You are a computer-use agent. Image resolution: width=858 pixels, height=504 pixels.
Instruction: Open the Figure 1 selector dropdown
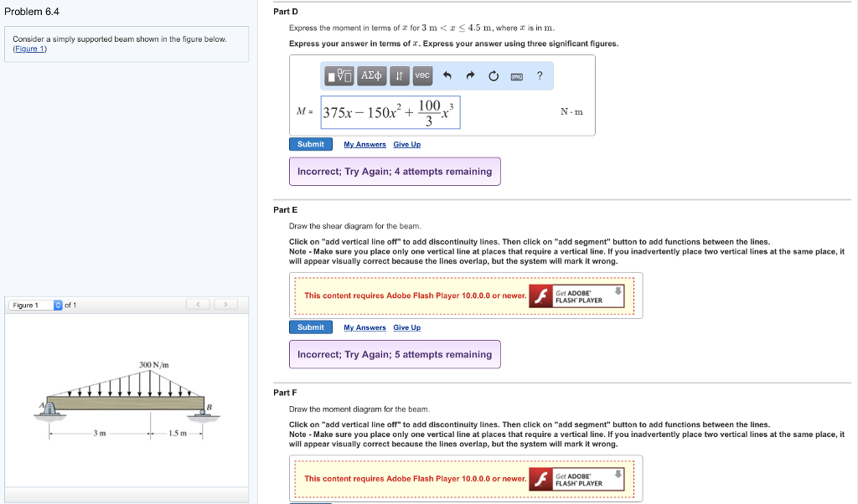coord(58,305)
